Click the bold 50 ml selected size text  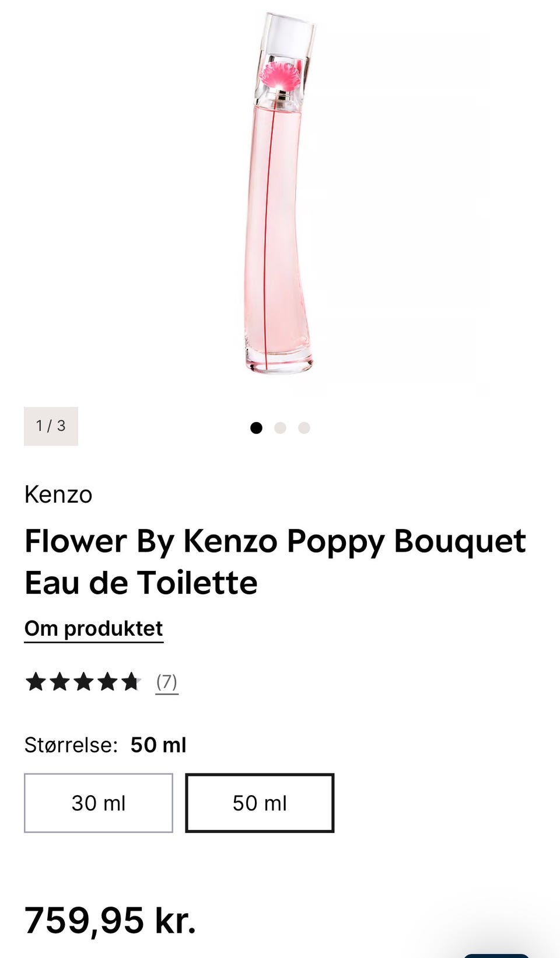click(158, 745)
